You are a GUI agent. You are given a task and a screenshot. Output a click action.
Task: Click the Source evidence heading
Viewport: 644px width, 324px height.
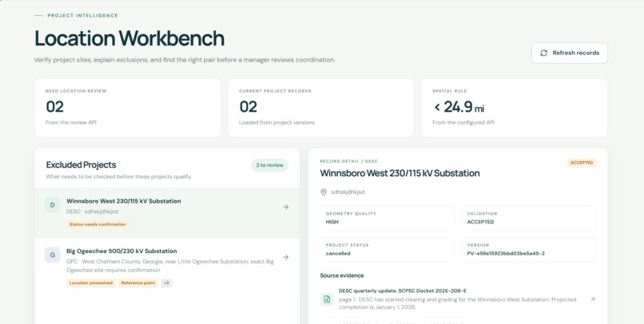click(x=342, y=275)
